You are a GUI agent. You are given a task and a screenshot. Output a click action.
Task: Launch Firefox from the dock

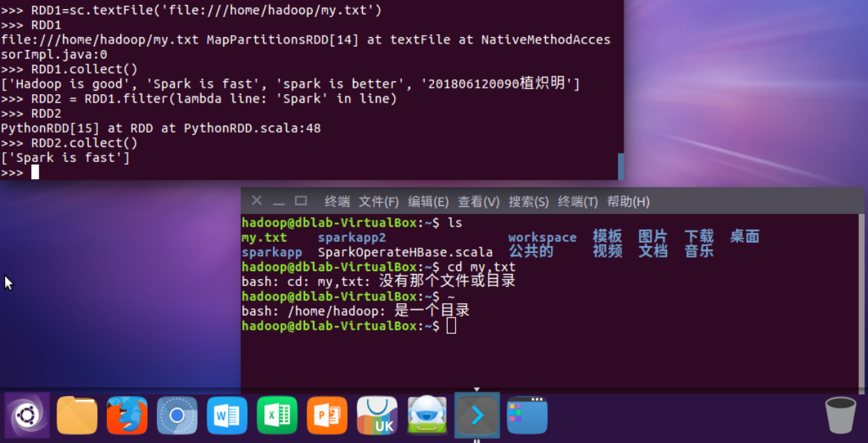point(127,415)
